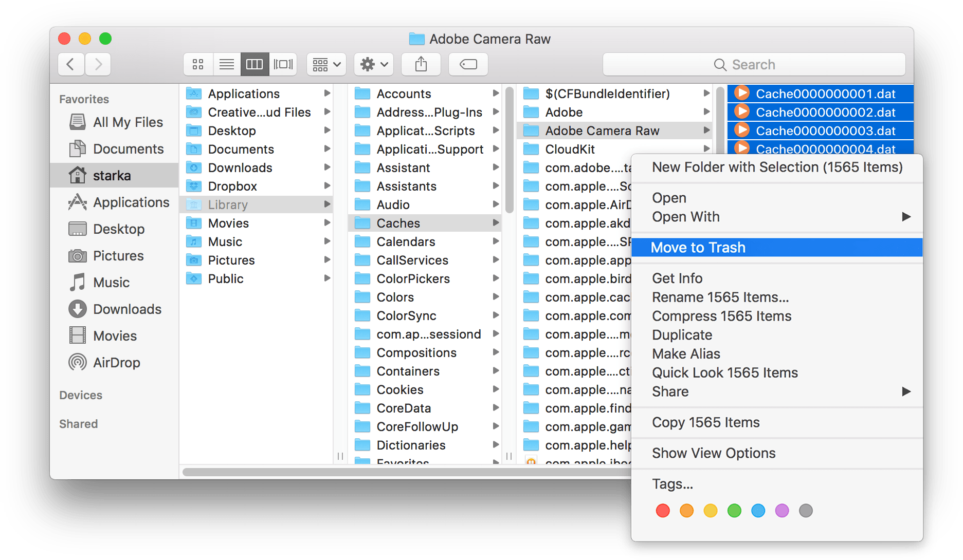963x560 pixels.
Task: Open Downloads from the Favorites sidebar
Action: coord(126,309)
